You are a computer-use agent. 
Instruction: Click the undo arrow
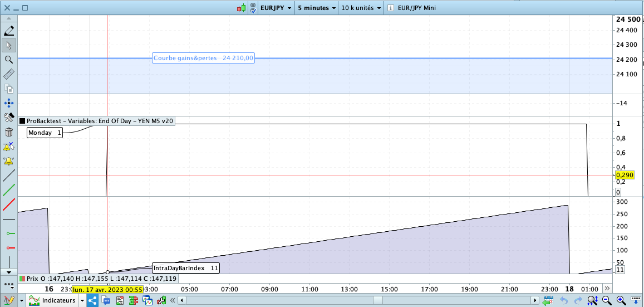564,300
